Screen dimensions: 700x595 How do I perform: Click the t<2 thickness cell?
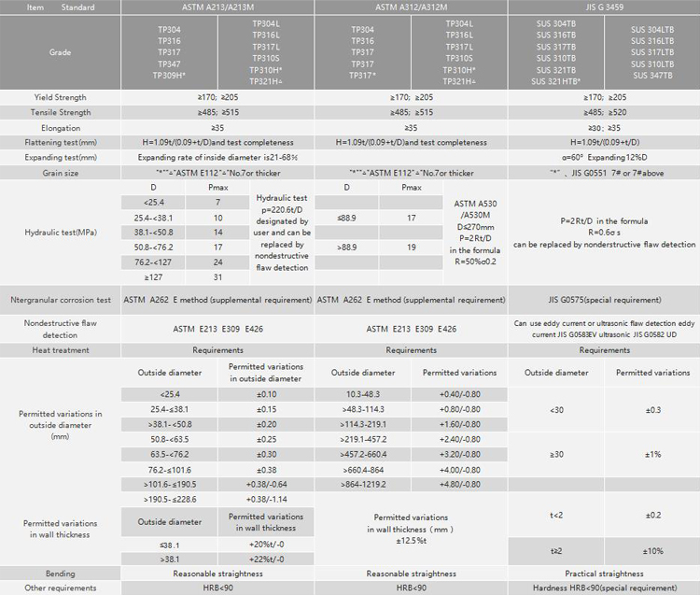point(556,515)
